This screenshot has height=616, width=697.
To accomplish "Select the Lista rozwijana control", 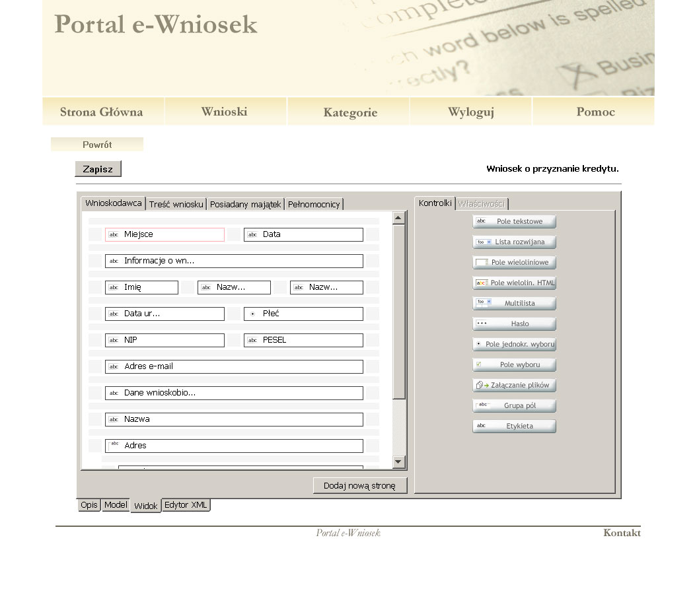I will 514,242.
